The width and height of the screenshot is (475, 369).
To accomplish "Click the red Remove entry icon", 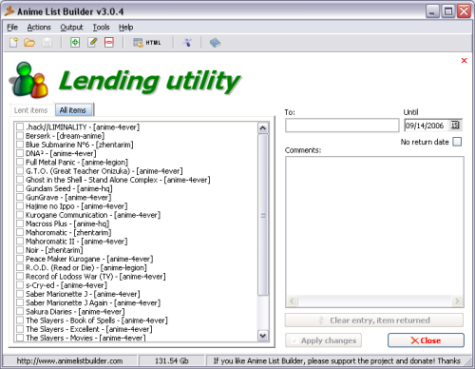I will (109, 42).
